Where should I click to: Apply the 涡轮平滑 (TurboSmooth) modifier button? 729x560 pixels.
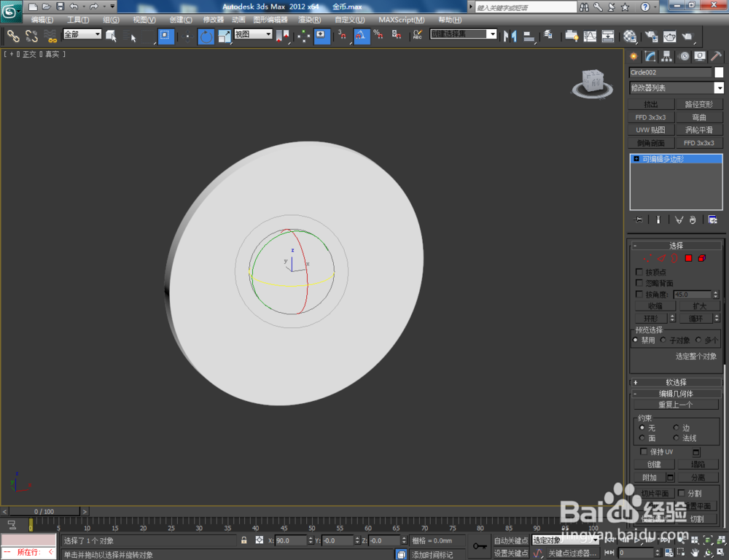click(699, 130)
